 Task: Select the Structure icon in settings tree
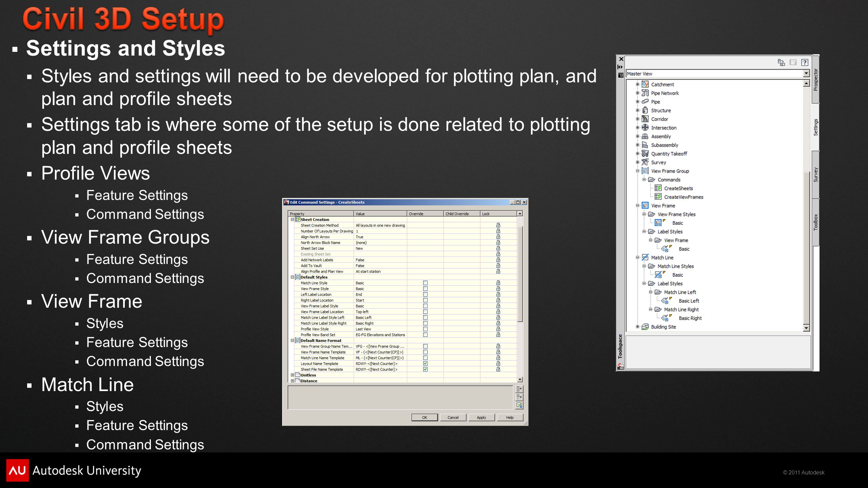pyautogui.click(x=645, y=110)
